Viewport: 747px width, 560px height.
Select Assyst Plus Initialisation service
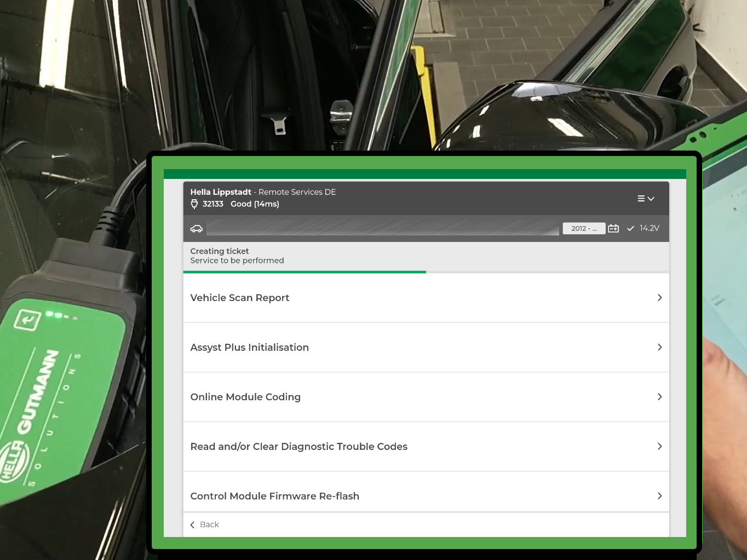[x=249, y=348]
